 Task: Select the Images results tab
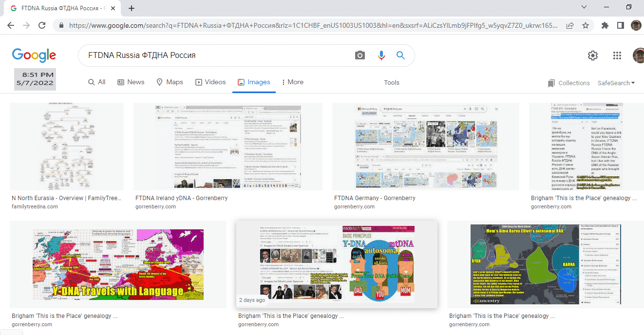[254, 82]
